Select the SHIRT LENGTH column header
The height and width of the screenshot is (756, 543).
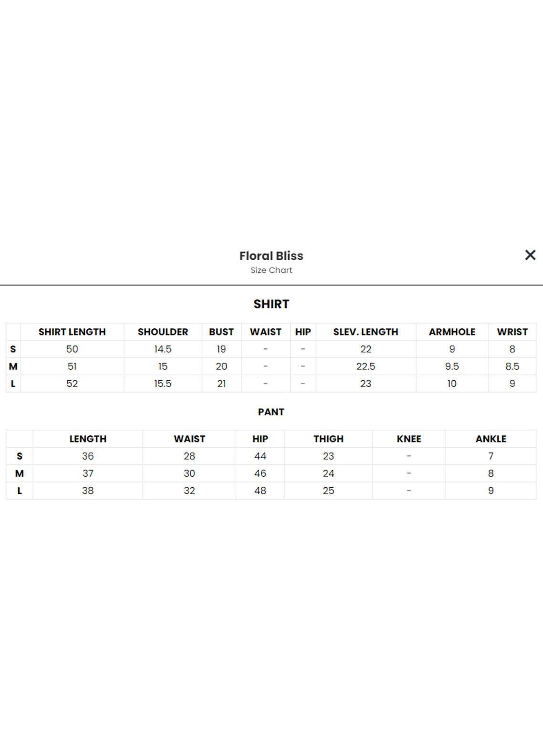pyautogui.click(x=72, y=332)
